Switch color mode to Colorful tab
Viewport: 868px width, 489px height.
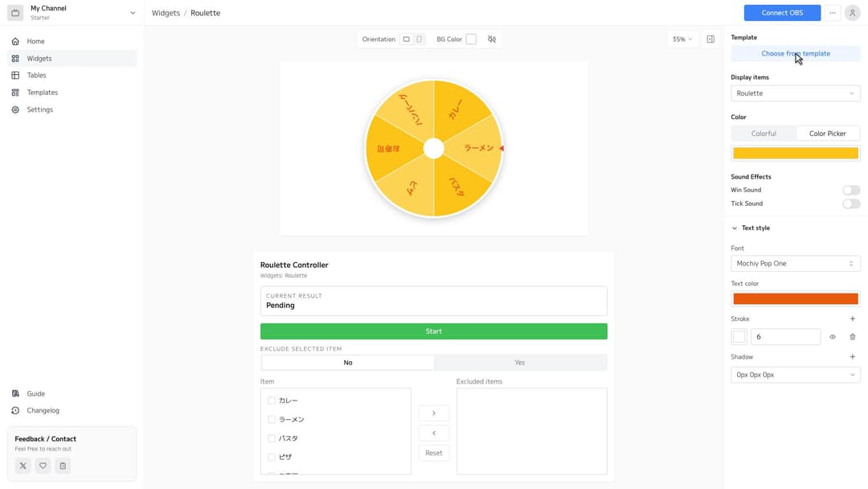[764, 134]
